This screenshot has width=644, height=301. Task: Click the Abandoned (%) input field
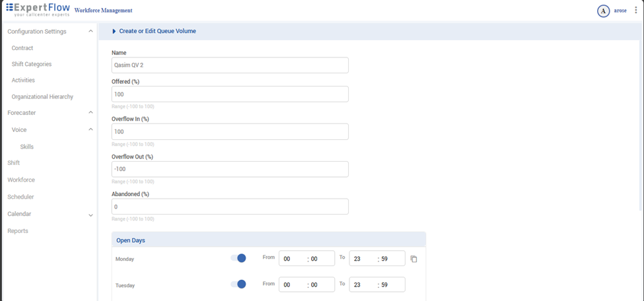point(230,207)
